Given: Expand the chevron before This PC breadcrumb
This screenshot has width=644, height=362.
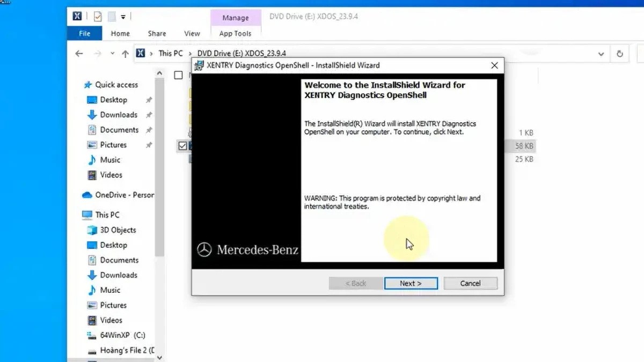Looking at the screenshot, I should [x=152, y=54].
